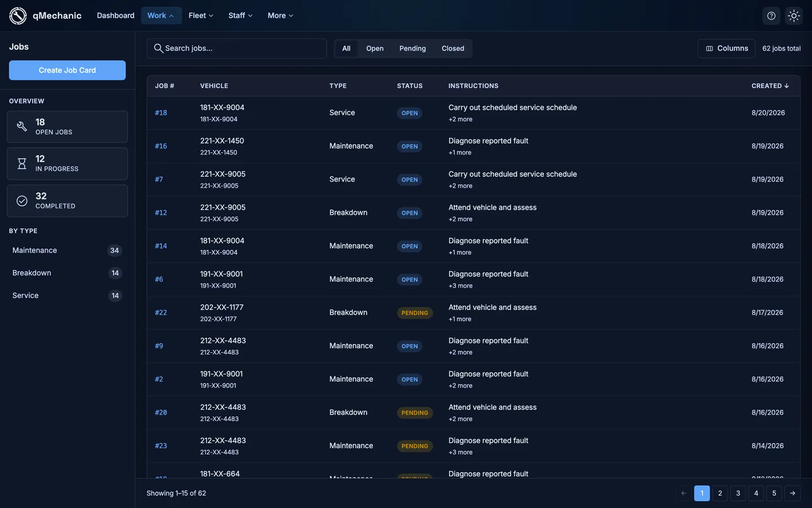812x508 pixels.
Task: Click the checkmark icon on Completed card
Action: tap(22, 201)
